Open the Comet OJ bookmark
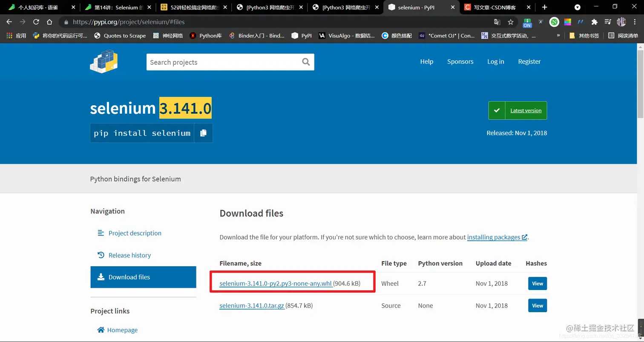Screen dimensions: 644x342 pyautogui.click(x=446, y=36)
